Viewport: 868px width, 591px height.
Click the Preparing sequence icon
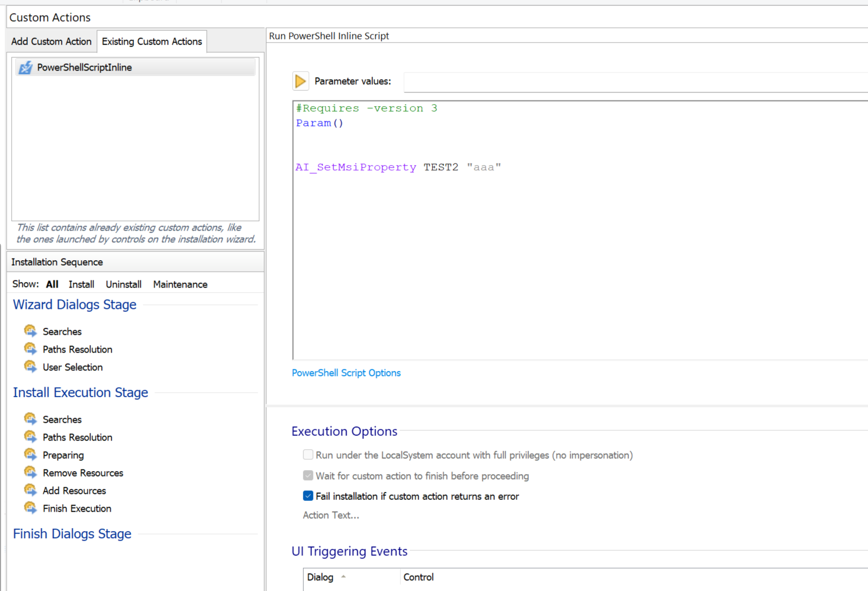coord(30,455)
